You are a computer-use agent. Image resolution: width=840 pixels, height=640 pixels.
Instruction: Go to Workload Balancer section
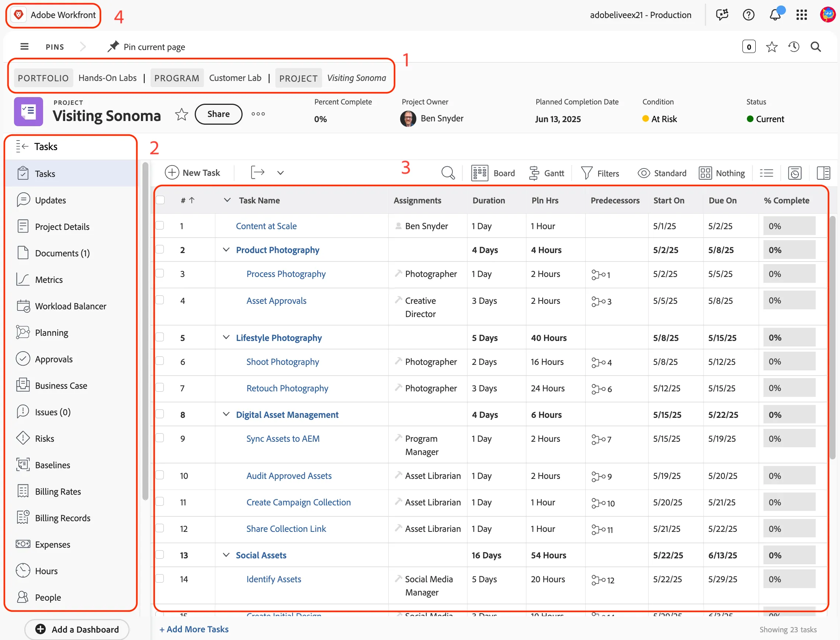pos(71,306)
